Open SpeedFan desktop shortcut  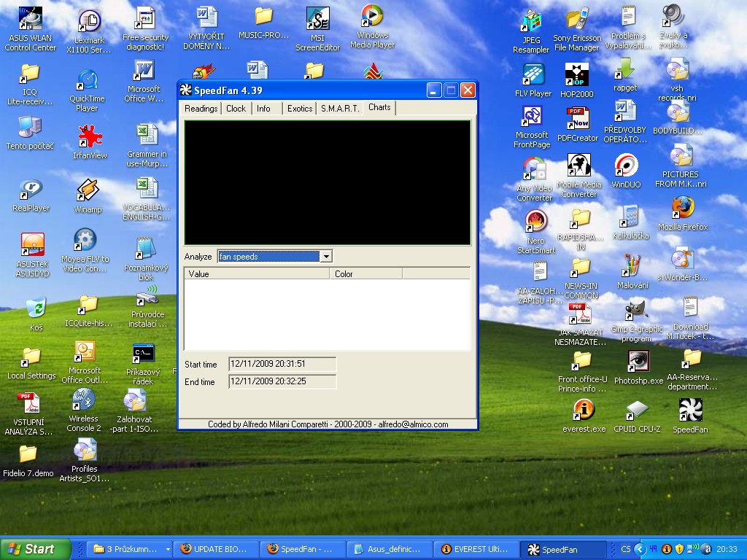[690, 416]
